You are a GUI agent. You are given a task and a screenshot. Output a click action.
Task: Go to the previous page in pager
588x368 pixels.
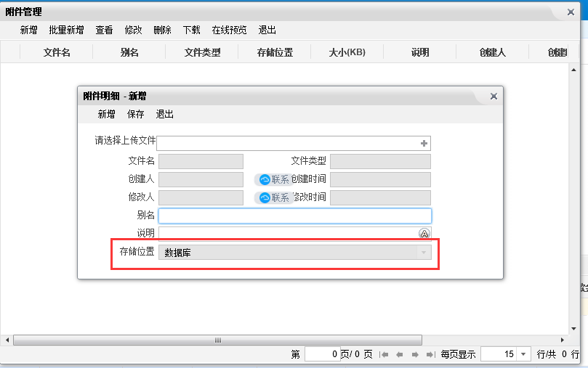point(399,354)
